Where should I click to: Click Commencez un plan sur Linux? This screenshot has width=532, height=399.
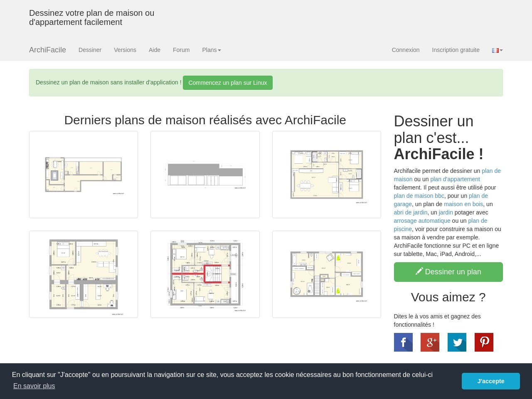[x=228, y=83]
